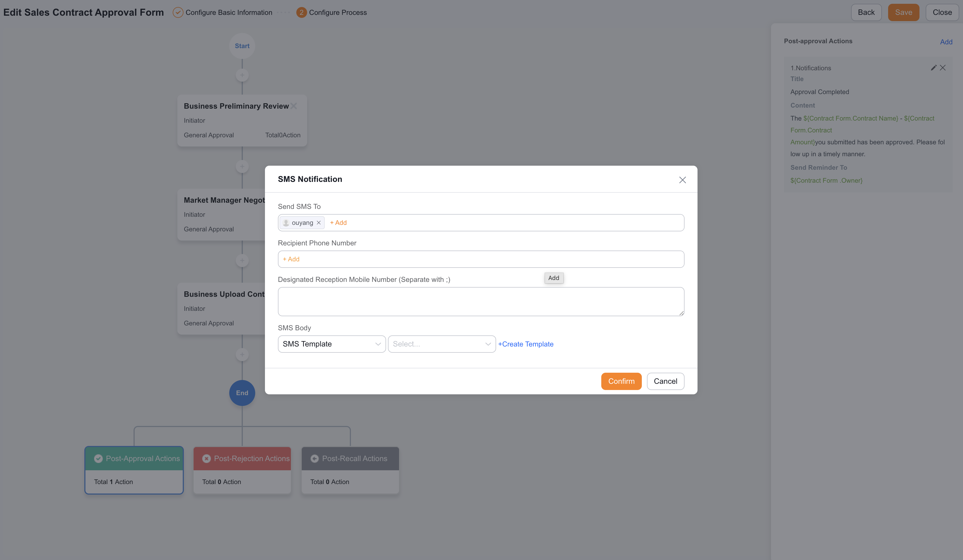Viewport: 963px width, 560px height.
Task: Delete the Notifications action with X icon
Action: tap(943, 68)
